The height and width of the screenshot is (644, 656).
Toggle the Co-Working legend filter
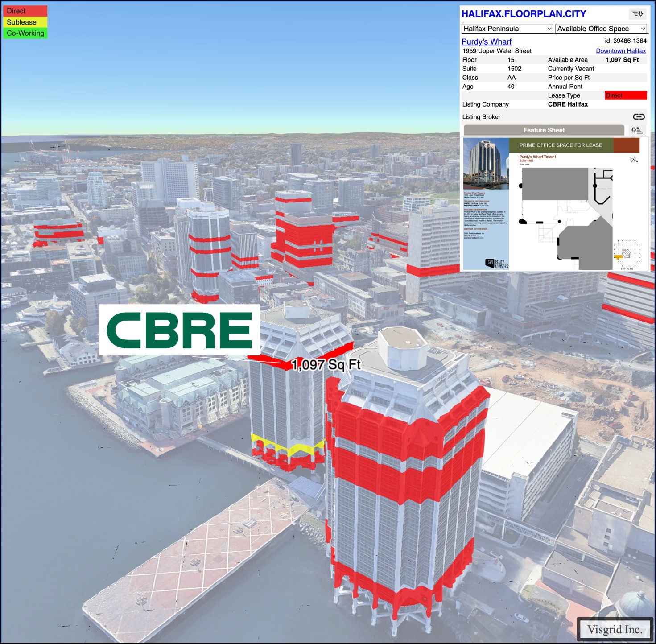[x=25, y=33]
